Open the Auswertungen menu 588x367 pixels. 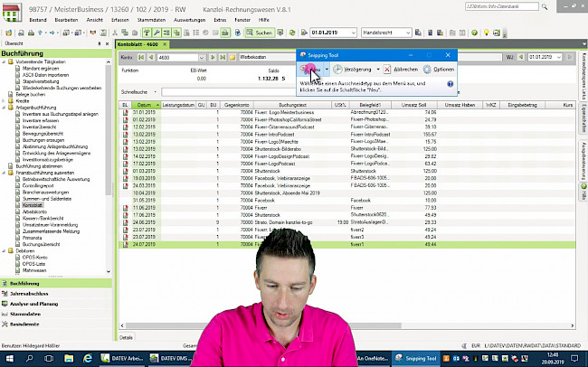[189, 20]
